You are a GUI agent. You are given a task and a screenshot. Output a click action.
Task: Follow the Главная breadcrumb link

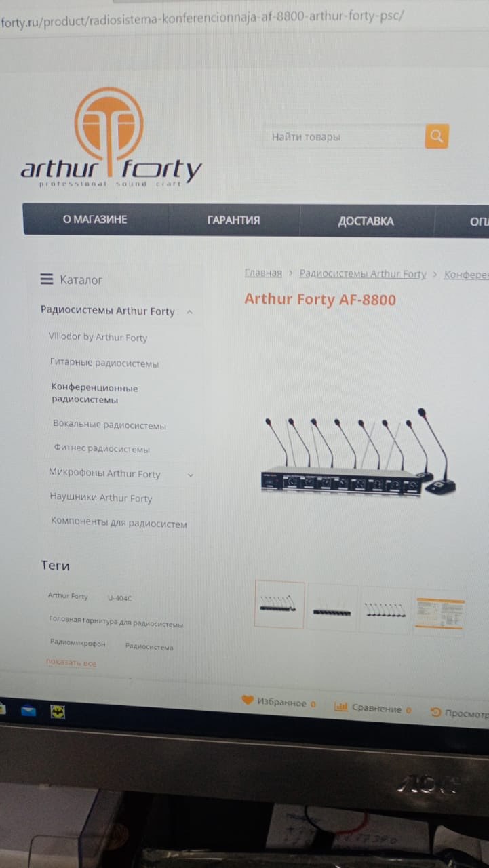[x=263, y=273]
